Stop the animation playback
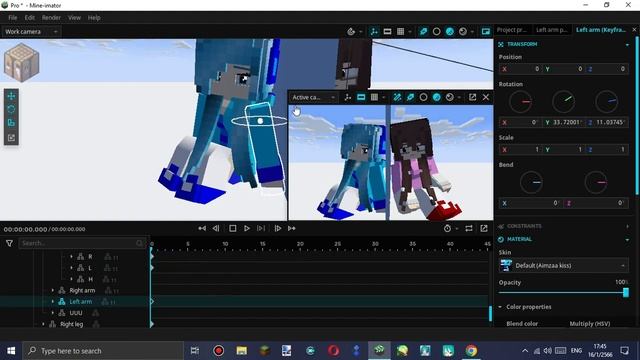Image resolution: width=640 pixels, height=360 pixels. click(232, 229)
